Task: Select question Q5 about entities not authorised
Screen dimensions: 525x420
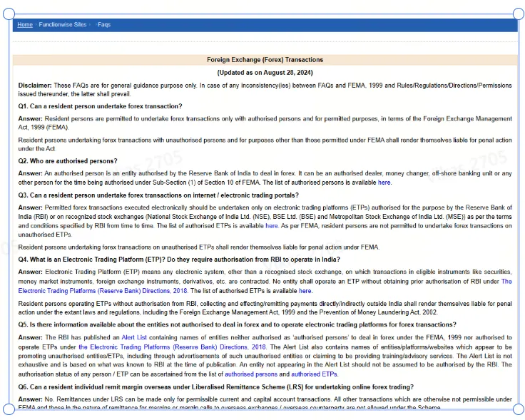Action: [x=237, y=324]
